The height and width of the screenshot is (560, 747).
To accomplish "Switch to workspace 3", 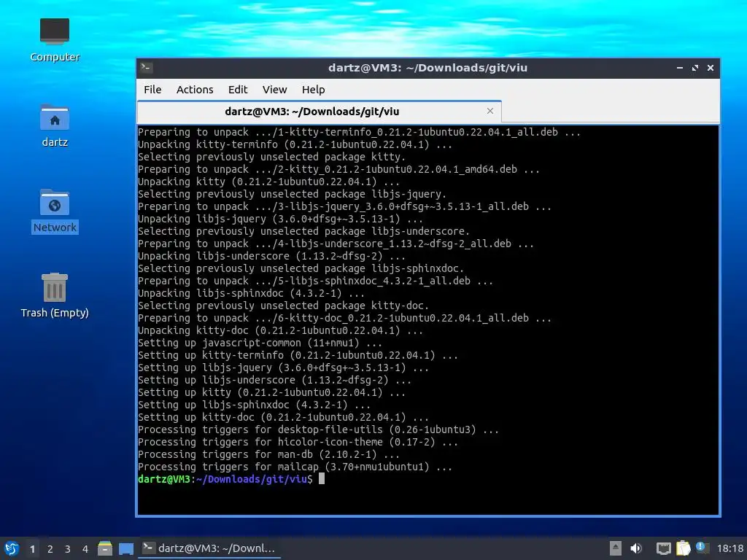I will click(x=68, y=549).
